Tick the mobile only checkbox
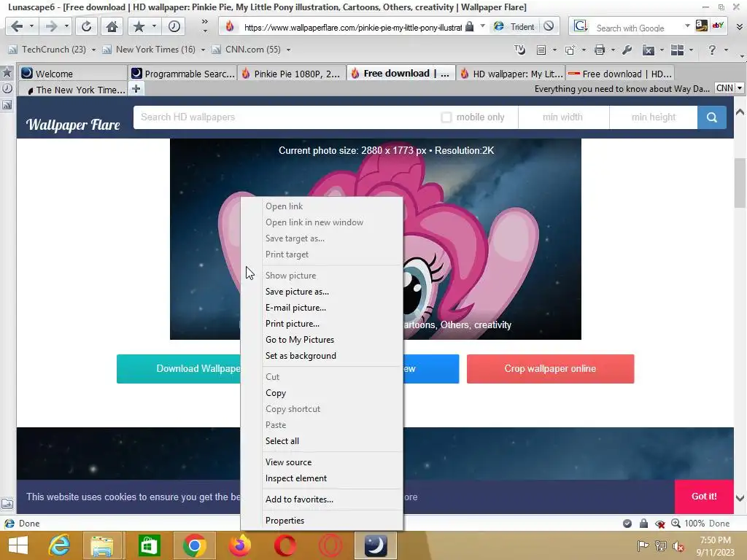 (x=446, y=117)
